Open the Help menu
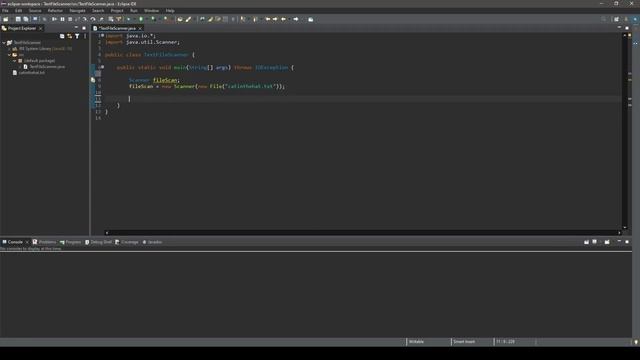640x360 pixels. [x=170, y=11]
